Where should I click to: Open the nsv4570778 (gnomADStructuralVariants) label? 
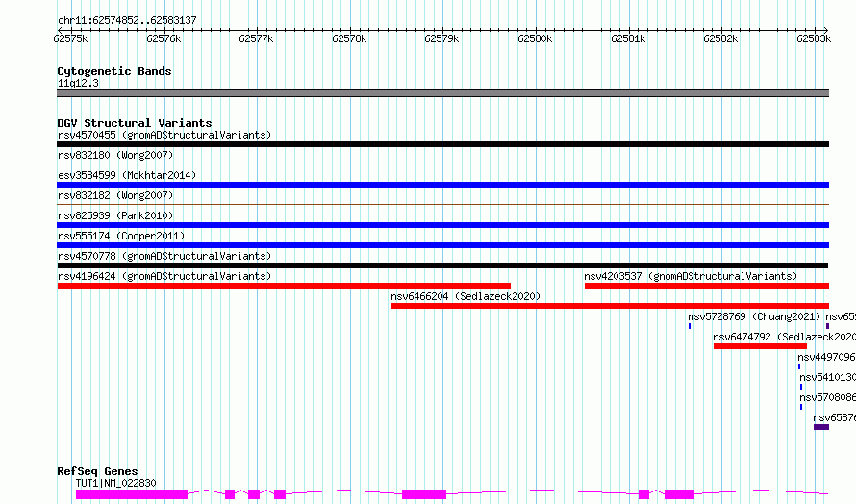coord(164,256)
